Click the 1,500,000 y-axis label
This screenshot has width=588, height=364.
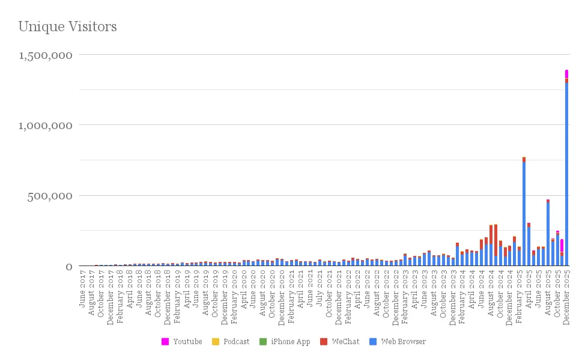point(46,55)
